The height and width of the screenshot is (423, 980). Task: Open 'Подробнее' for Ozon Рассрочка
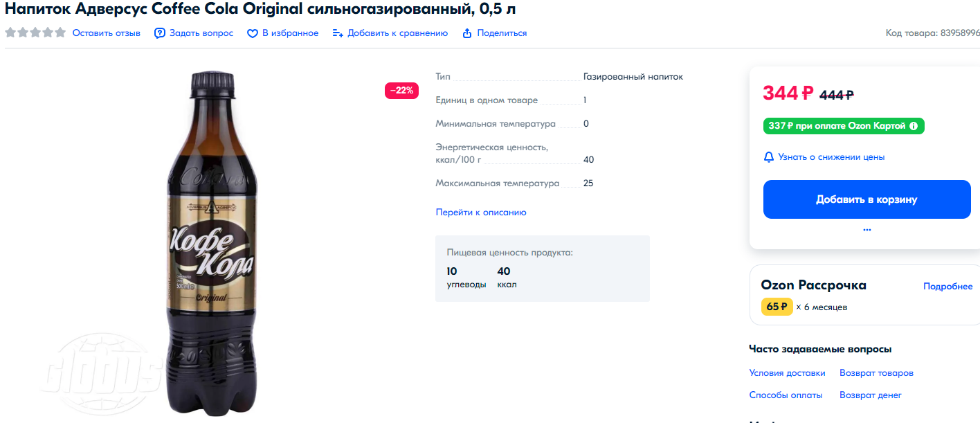coord(948,287)
